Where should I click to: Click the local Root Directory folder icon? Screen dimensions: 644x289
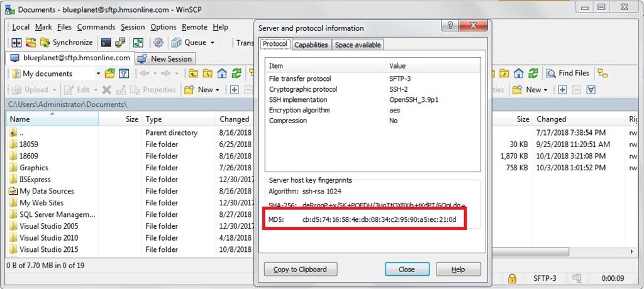208,74
